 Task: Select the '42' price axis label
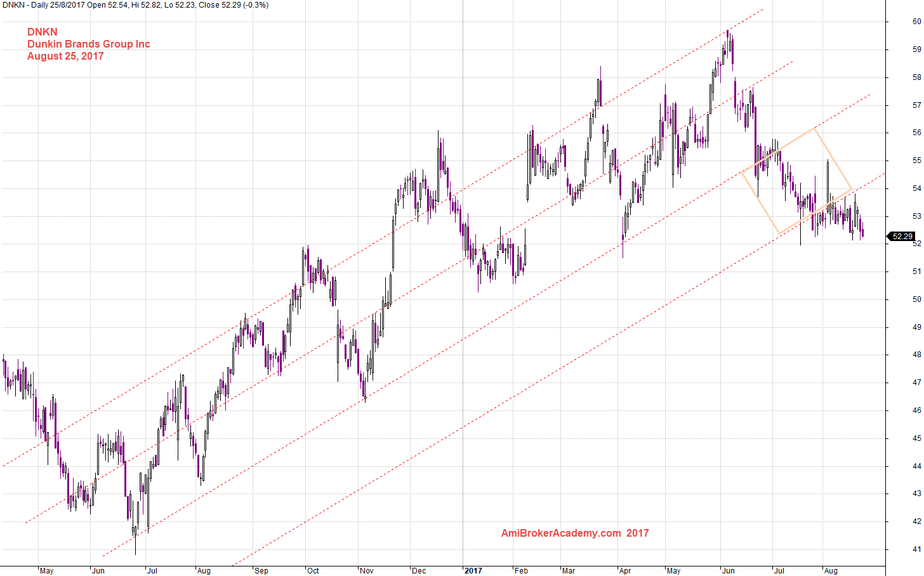[916, 521]
